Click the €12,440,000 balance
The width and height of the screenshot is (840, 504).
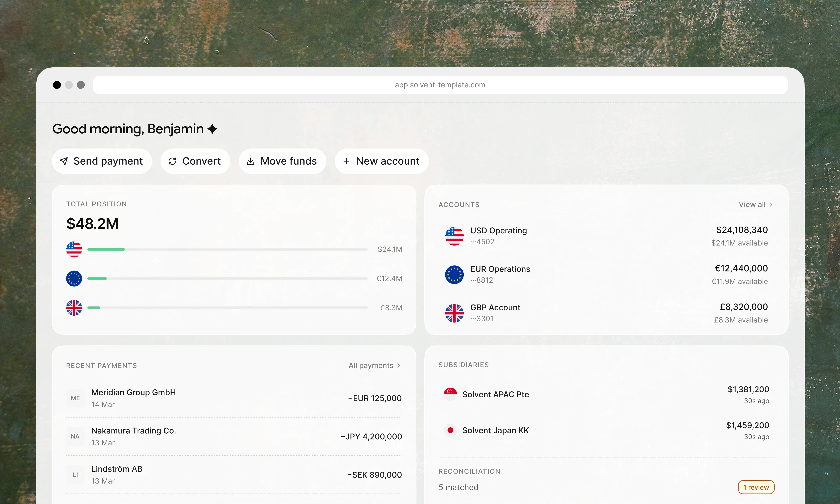point(741,268)
